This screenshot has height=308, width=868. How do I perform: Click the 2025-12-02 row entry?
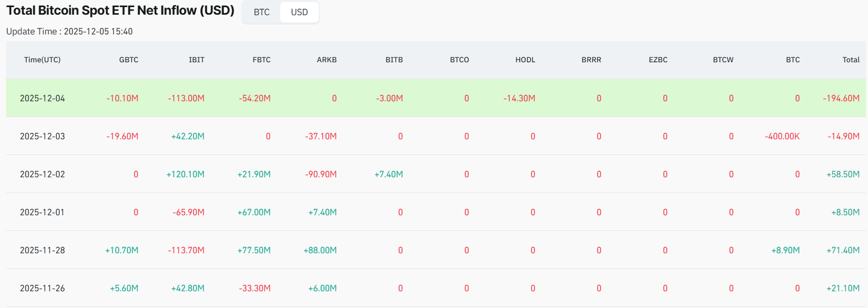click(42, 174)
